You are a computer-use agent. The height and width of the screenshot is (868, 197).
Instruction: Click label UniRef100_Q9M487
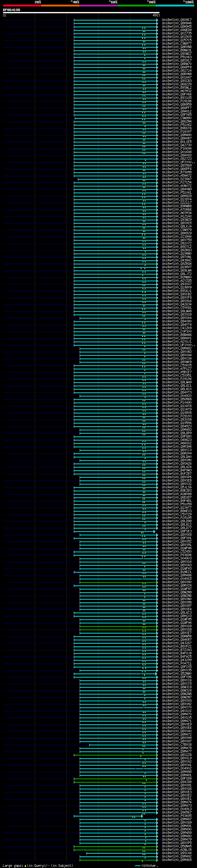pyautogui.click(x=177, y=819)
